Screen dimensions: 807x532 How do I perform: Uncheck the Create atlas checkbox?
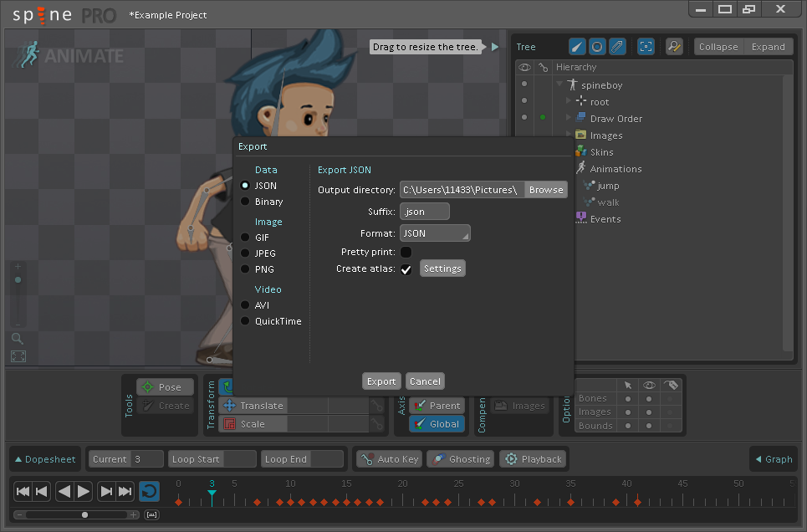406,269
